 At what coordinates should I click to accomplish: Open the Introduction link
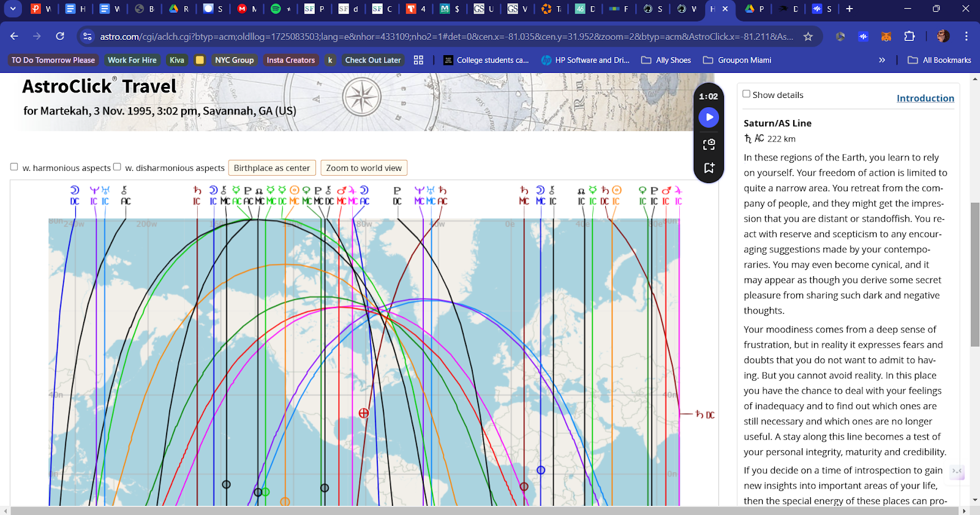[925, 98]
